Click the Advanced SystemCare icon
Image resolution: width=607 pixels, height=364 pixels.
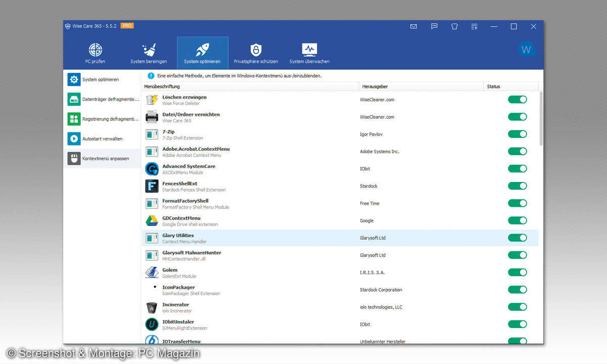point(152,169)
